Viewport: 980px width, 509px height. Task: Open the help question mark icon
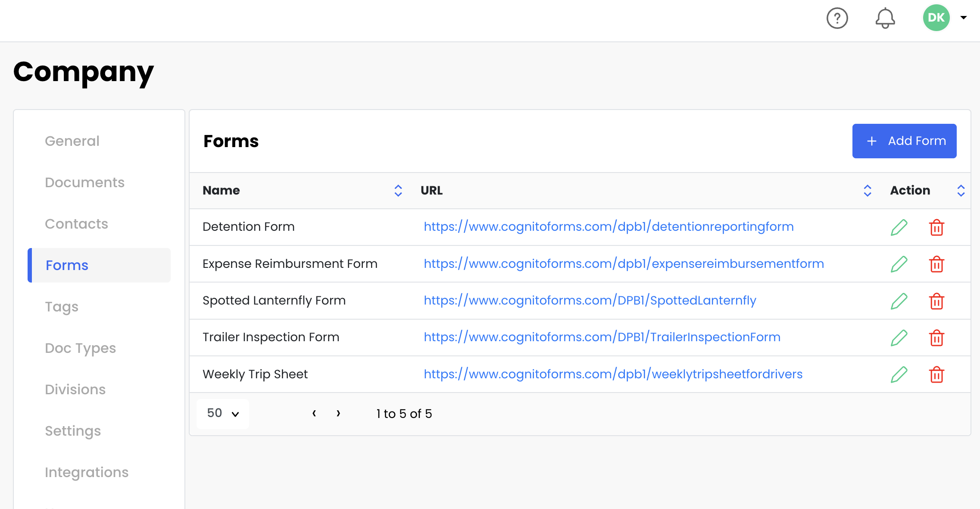[x=837, y=18]
